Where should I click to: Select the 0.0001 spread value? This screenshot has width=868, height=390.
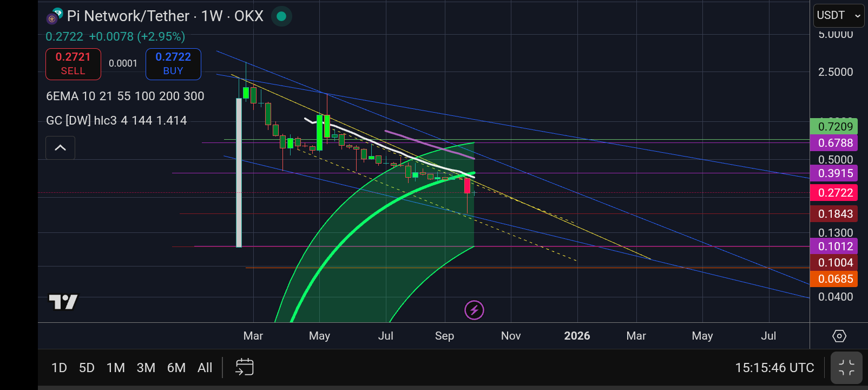pos(123,63)
